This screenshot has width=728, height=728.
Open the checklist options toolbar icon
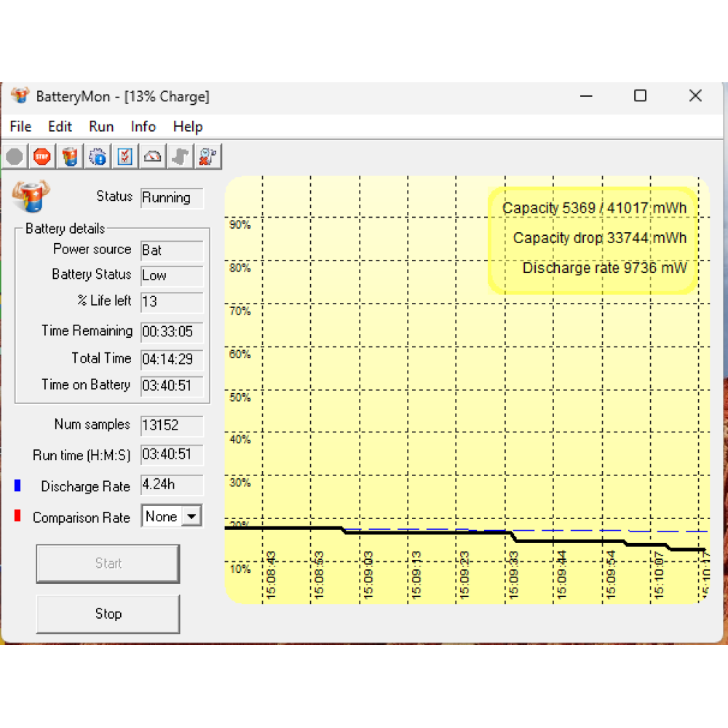[x=125, y=157]
